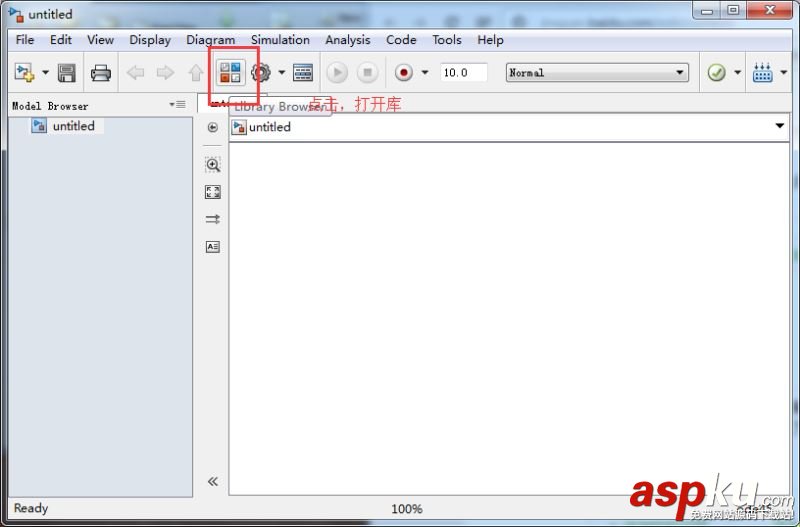Close the untitled window

770,10
